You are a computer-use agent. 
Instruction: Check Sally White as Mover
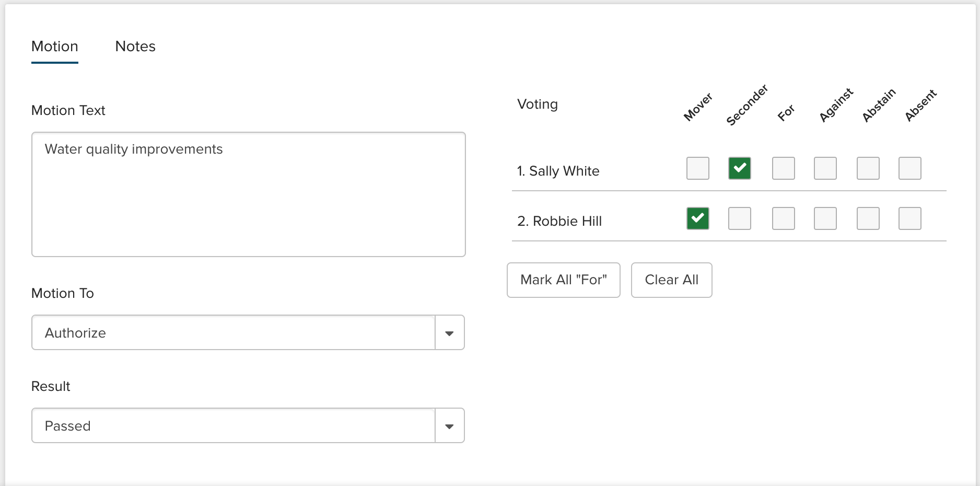698,168
